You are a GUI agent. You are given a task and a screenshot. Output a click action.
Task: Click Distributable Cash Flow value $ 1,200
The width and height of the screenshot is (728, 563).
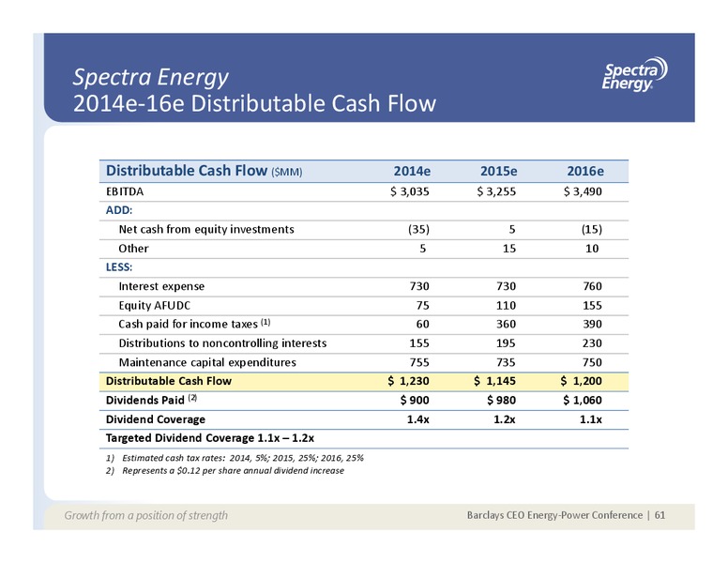[582, 381]
